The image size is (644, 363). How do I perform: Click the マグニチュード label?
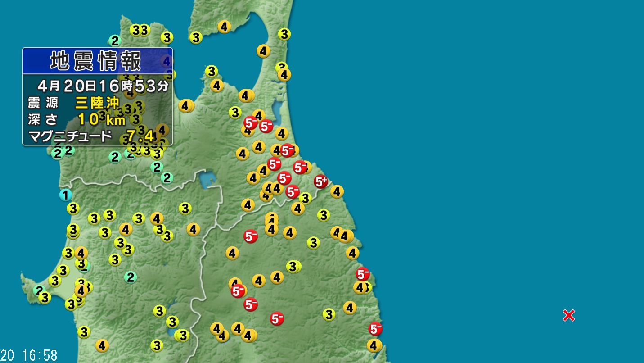(70, 136)
